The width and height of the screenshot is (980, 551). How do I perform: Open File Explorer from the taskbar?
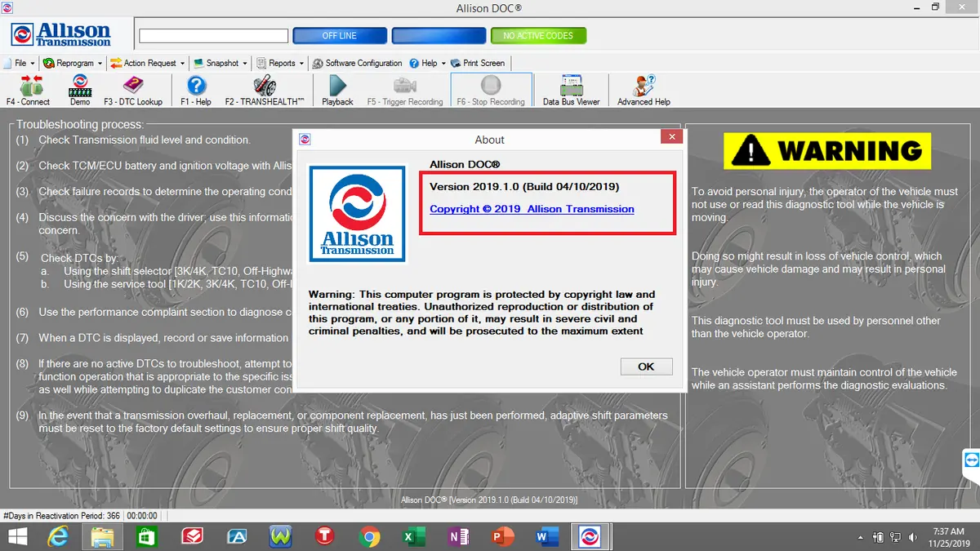[103, 536]
